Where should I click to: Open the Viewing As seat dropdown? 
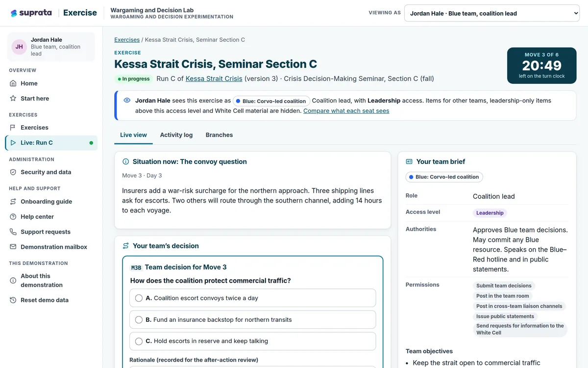[x=492, y=13]
